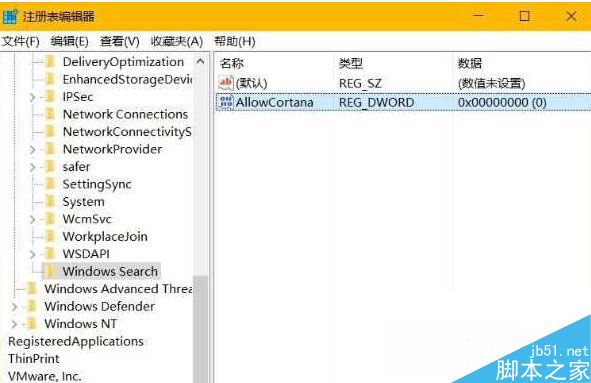The image size is (591, 383).
Task: Open the 查看(V) menu
Action: pos(119,41)
